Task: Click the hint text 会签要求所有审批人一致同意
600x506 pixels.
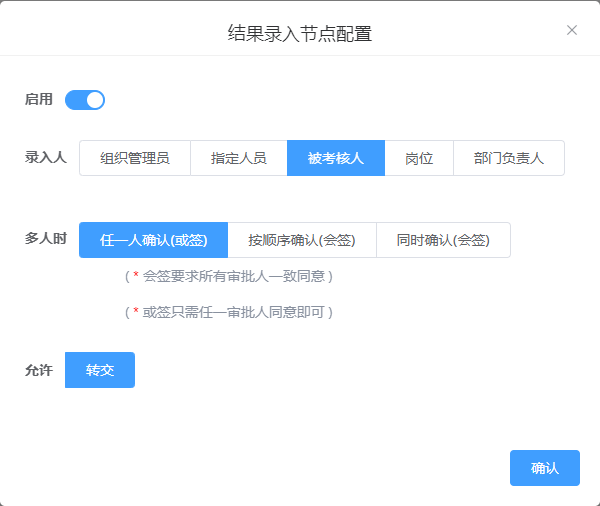Action: click(236, 275)
